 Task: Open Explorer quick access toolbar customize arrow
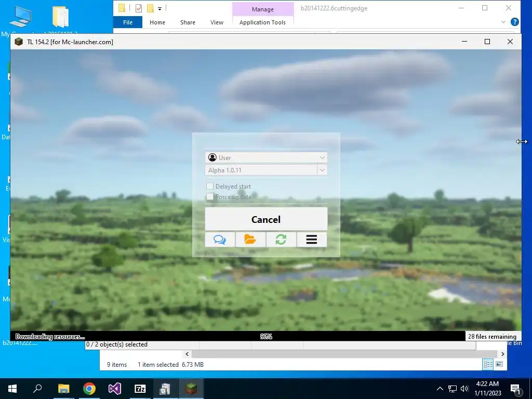coord(159,8)
